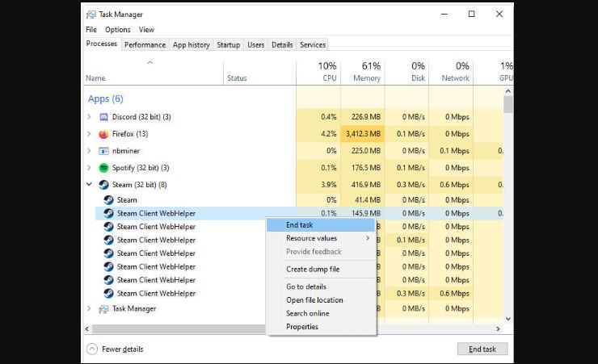The width and height of the screenshot is (598, 364).
Task: Expand the Firefox (13) process group
Action: [x=89, y=134]
